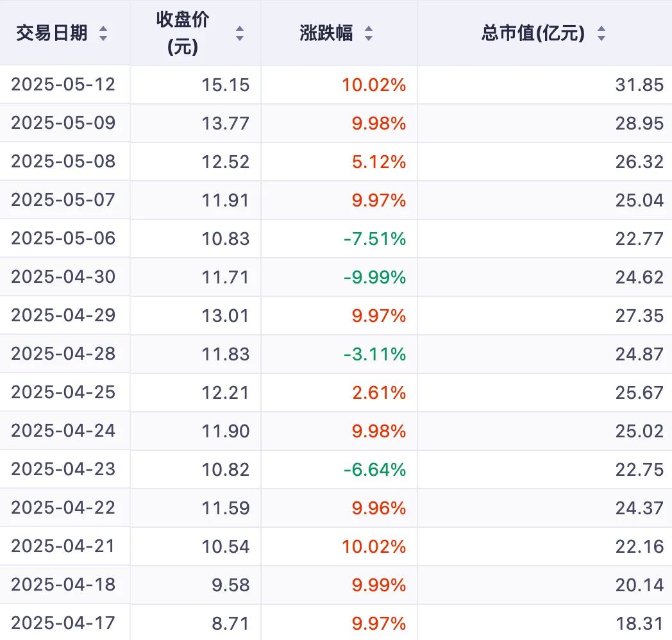Click the -9.99% change value
The height and width of the screenshot is (640, 672).
click(x=374, y=277)
